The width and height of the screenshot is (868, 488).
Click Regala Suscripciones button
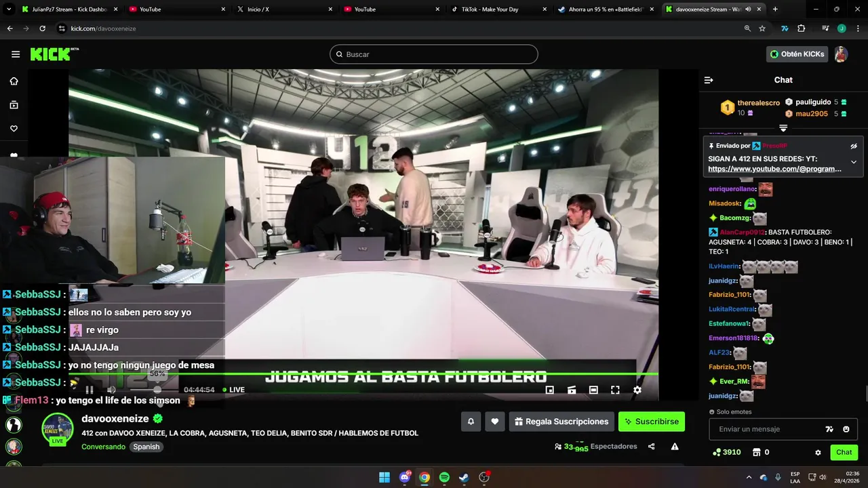[x=561, y=422]
